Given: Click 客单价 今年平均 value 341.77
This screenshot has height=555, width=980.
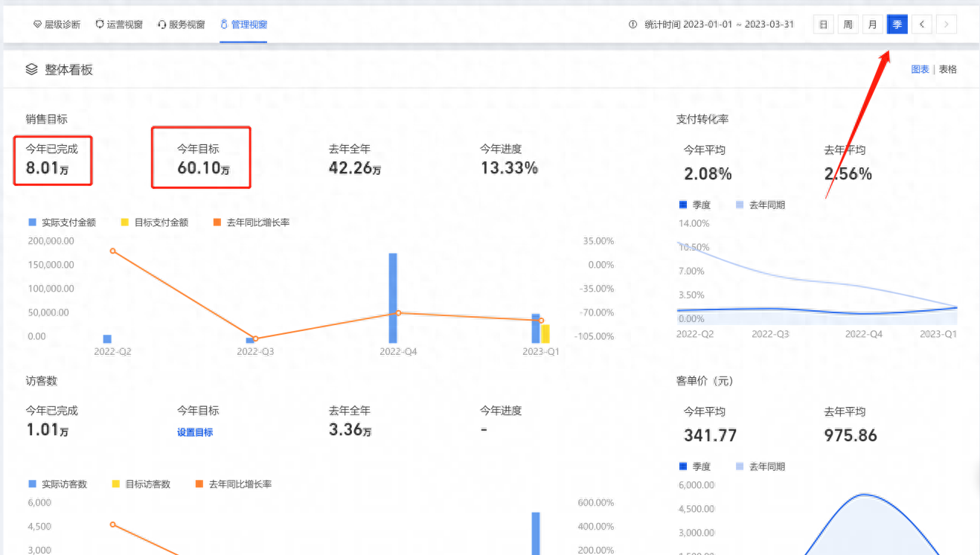Looking at the screenshot, I should 711,435.
